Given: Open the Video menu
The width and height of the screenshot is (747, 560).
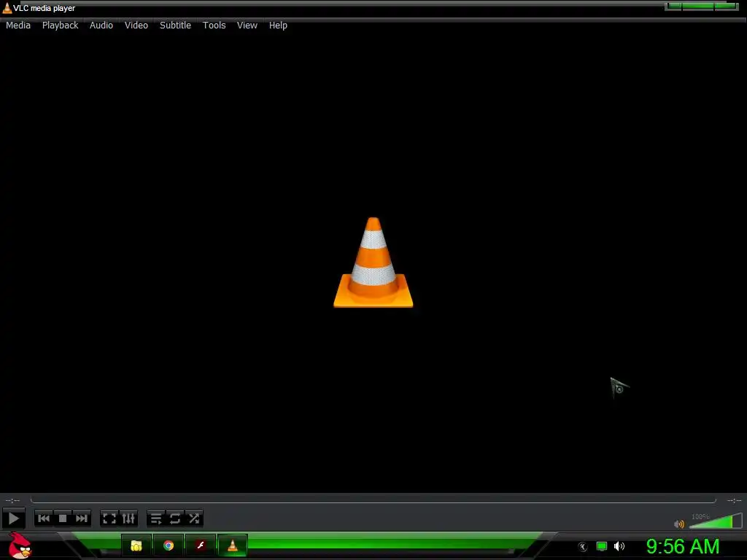Looking at the screenshot, I should click(x=136, y=26).
